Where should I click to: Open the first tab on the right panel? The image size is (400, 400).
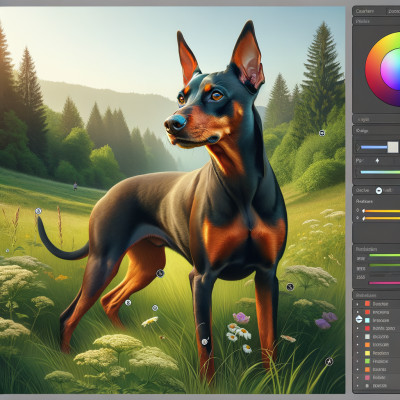point(369,11)
